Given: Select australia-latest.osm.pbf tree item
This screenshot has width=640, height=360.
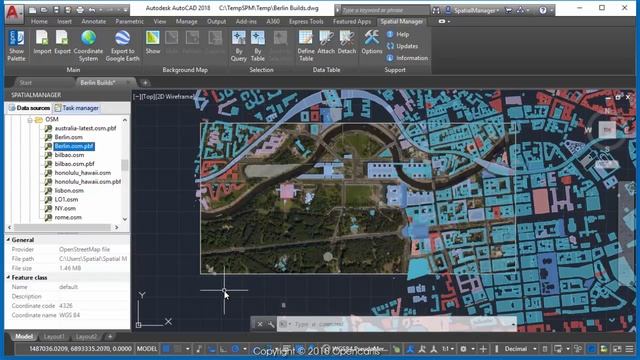Looking at the screenshot, I should 85,128.
